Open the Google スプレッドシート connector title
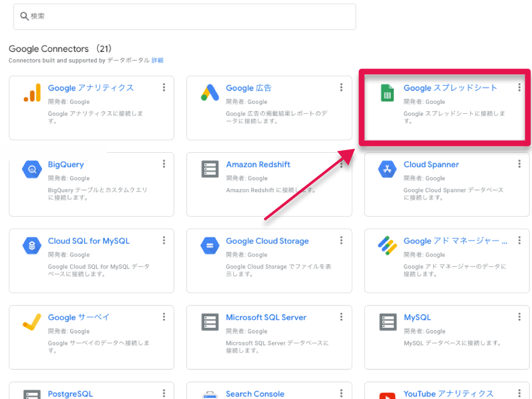Image resolution: width=532 pixels, height=399 pixels. [x=450, y=88]
